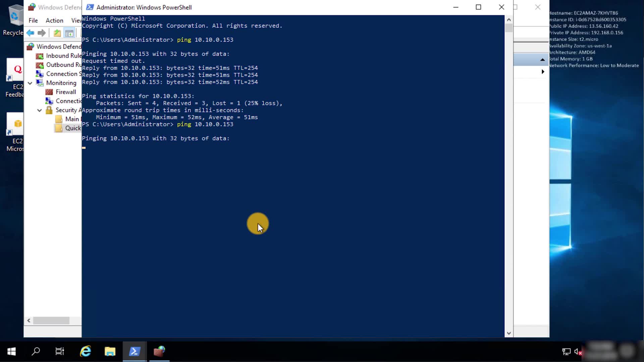The image size is (644, 362).
Task: Click the taskbar Search magnifier icon
Action: [x=36, y=351]
